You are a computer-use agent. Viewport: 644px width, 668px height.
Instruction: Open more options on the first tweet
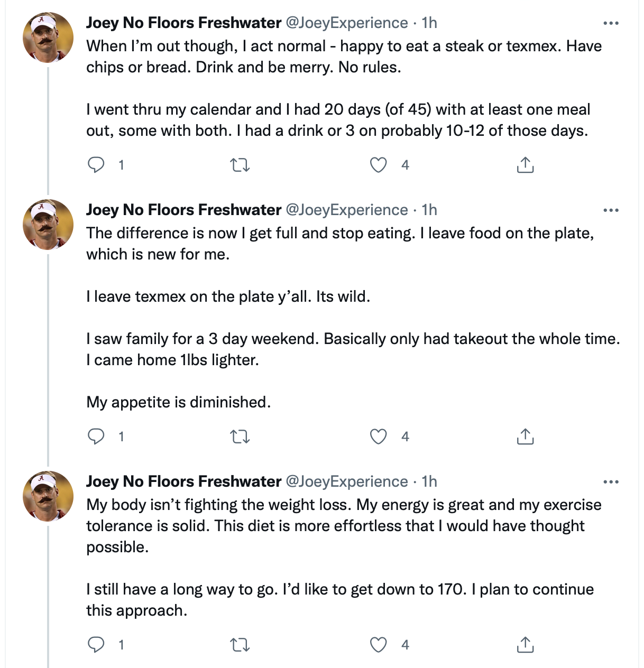[x=611, y=23]
